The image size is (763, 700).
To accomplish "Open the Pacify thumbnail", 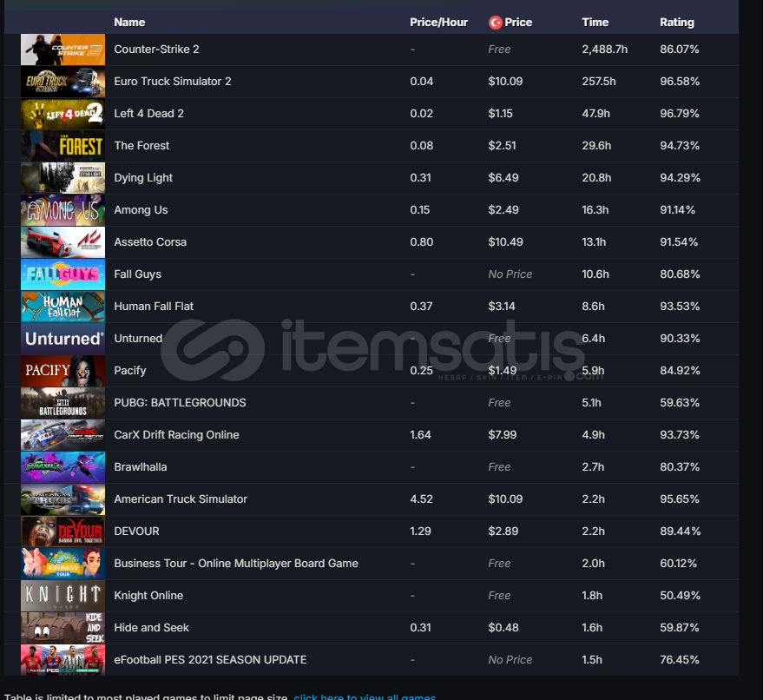I will click(62, 371).
